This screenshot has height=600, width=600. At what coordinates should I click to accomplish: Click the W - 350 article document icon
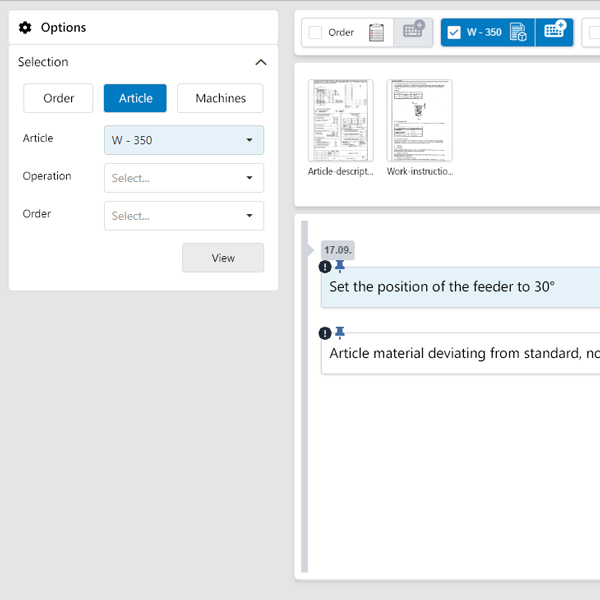click(x=518, y=33)
